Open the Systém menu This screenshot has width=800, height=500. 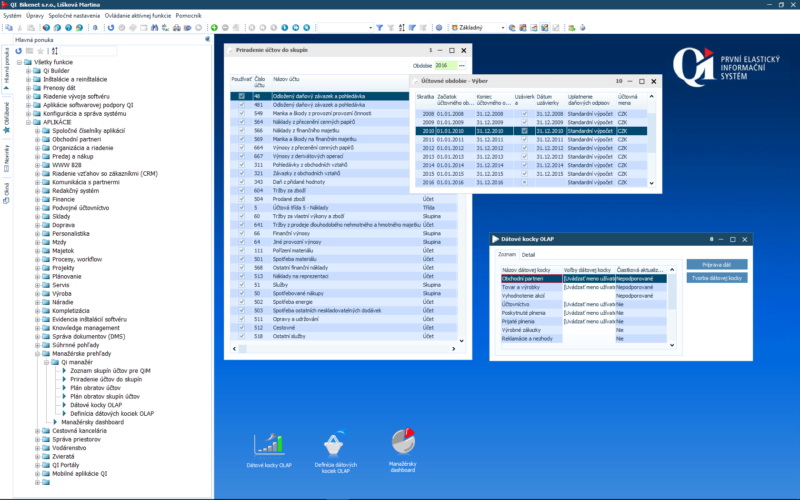pos(12,16)
